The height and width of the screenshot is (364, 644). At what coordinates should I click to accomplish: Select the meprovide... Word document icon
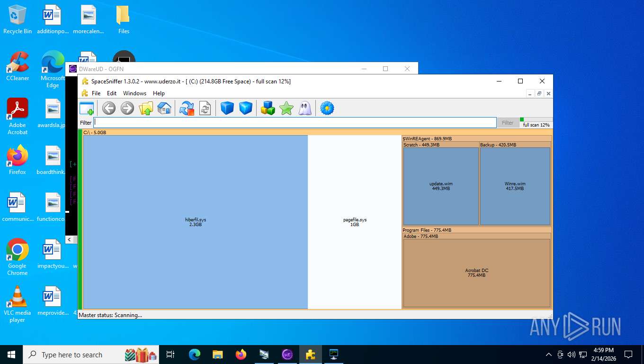[53, 300]
